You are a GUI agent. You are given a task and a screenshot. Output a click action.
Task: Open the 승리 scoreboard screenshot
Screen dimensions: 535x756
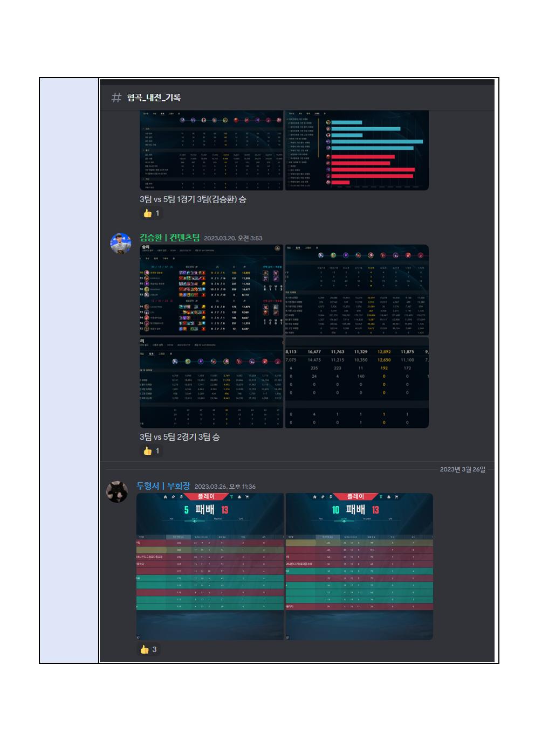211,290
